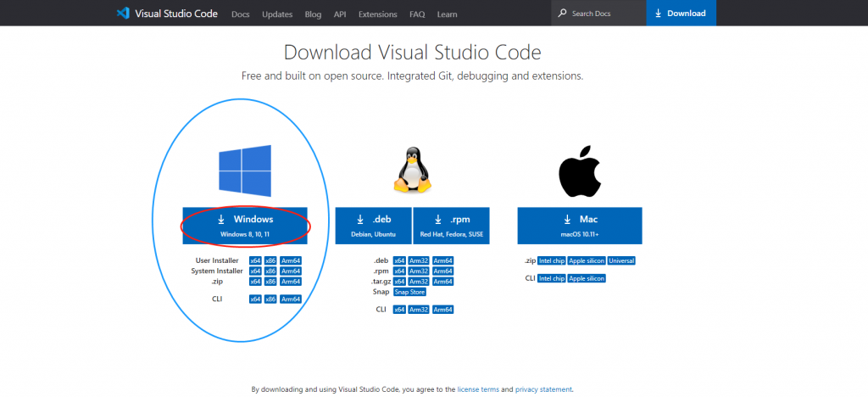Get the Windows CLI x64 build

coord(255,299)
